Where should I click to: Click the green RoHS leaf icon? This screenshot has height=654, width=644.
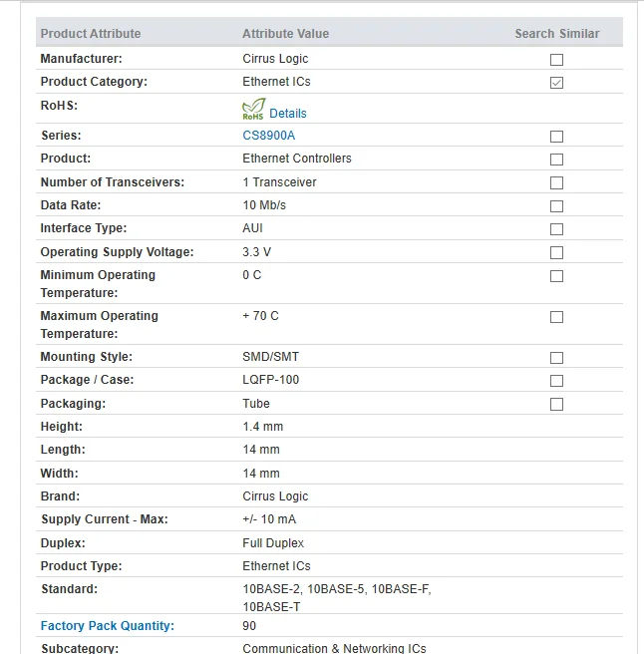point(253,109)
